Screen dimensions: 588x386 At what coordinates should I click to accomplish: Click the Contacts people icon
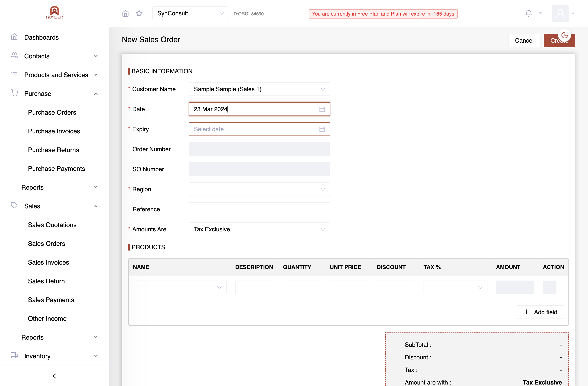click(14, 56)
